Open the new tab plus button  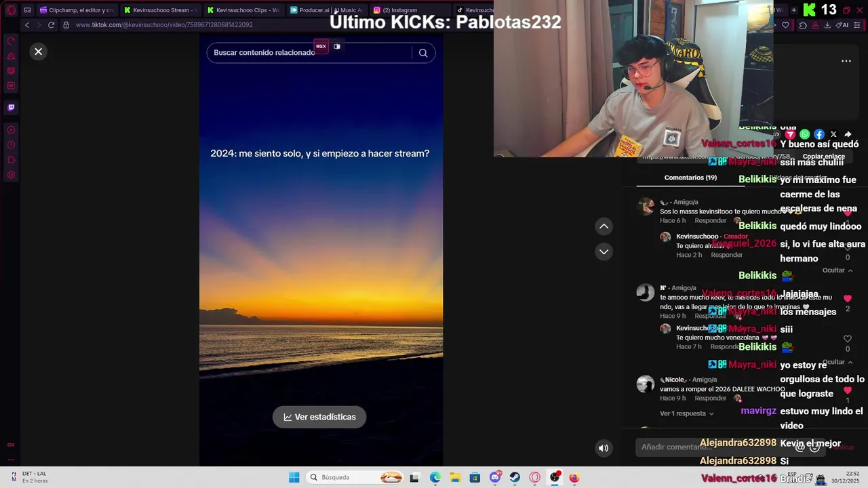[x=794, y=10]
